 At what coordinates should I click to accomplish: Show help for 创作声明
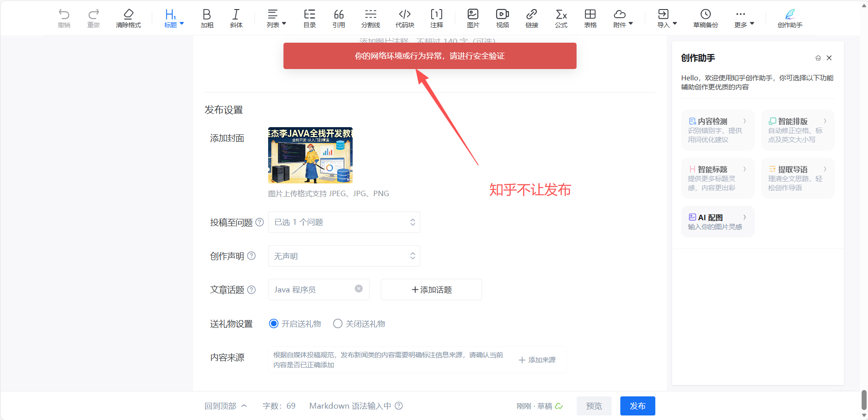tap(251, 256)
